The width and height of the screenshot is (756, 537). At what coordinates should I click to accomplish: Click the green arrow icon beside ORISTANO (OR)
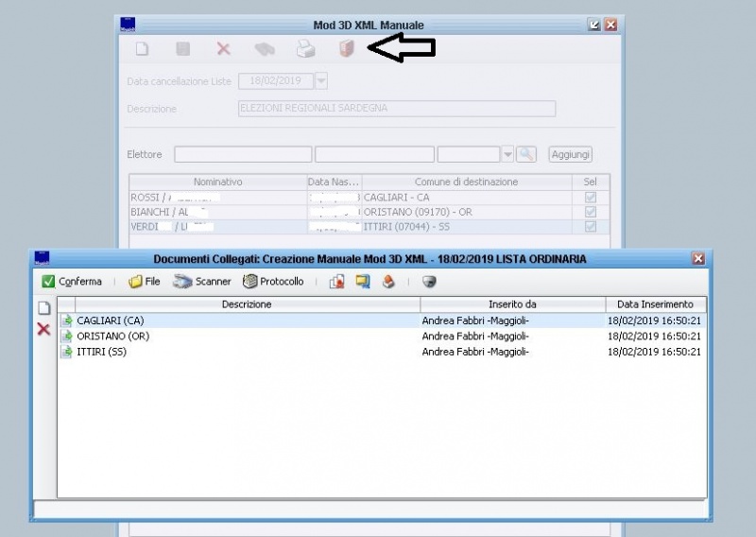click(66, 336)
